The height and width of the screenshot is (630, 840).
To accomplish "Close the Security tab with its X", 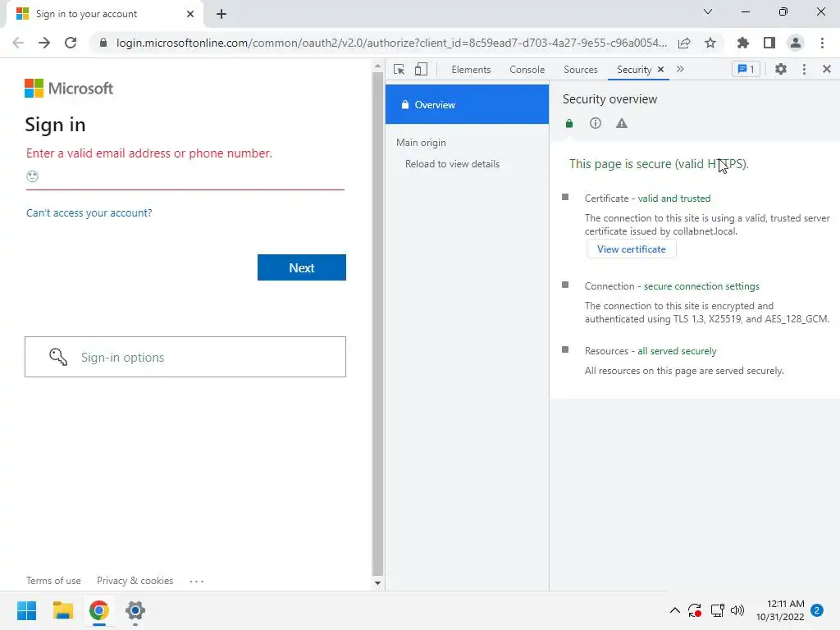I will click(660, 69).
